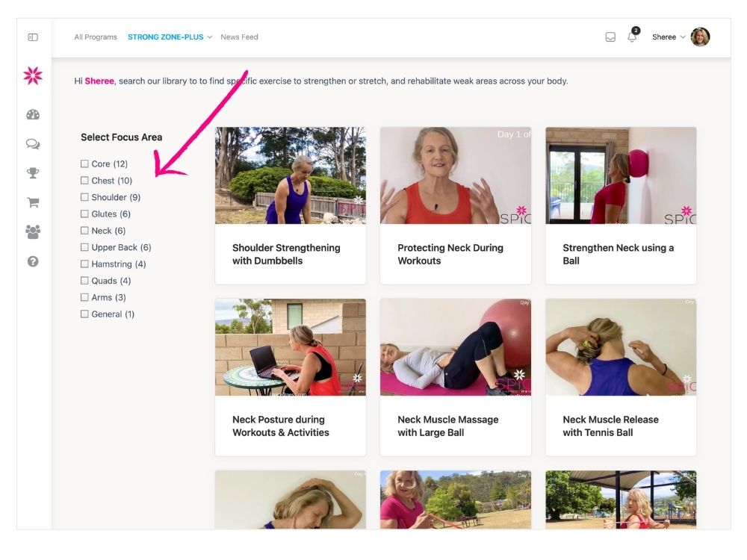
Task: Select the Hamstring filter checkbox
Action: [84, 264]
